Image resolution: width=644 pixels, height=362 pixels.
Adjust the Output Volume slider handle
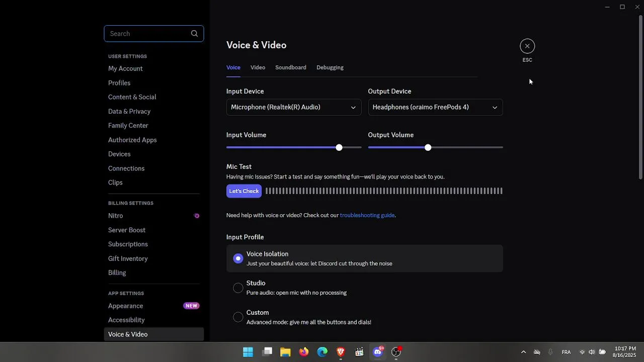pyautogui.click(x=428, y=147)
